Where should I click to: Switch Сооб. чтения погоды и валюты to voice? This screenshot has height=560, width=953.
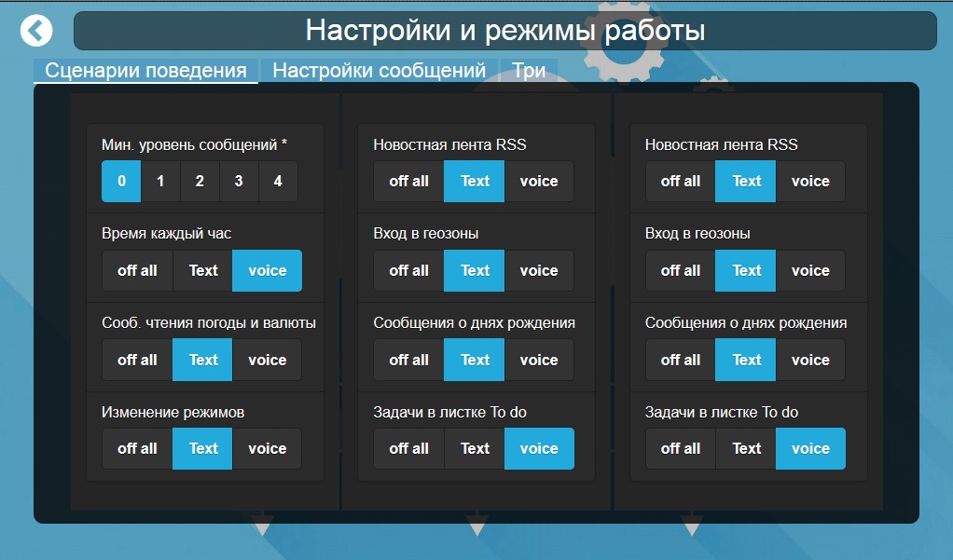coord(268,360)
